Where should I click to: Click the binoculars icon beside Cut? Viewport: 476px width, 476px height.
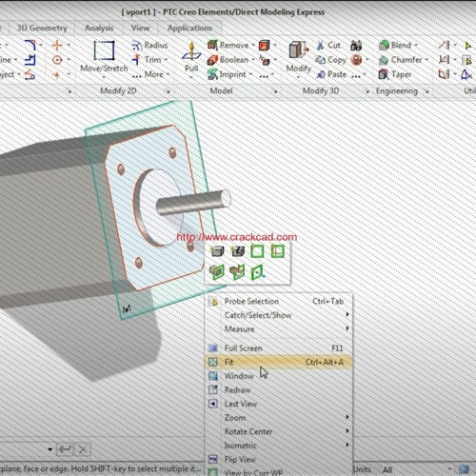coord(356,46)
